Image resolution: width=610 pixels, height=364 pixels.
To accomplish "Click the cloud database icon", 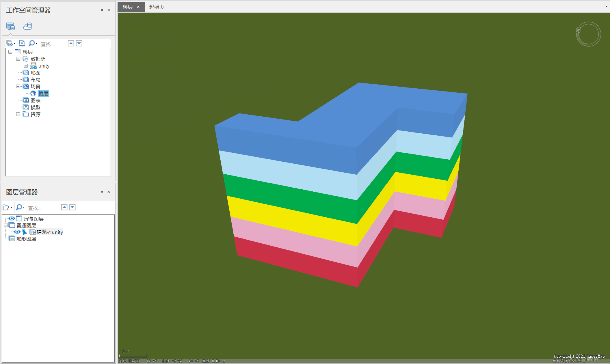I will click(x=27, y=26).
